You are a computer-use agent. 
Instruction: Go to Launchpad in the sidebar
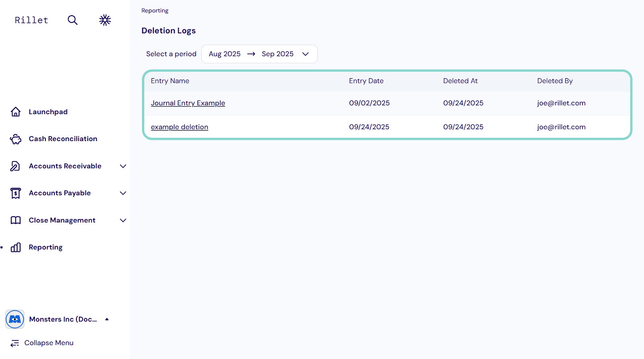[x=48, y=112]
